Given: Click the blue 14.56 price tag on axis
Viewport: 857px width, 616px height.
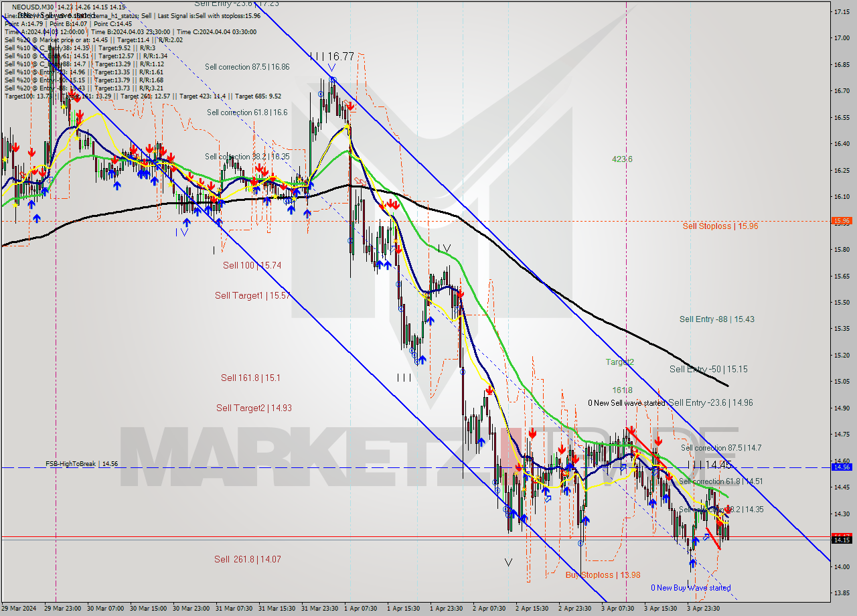Looking at the screenshot, I should (842, 467).
